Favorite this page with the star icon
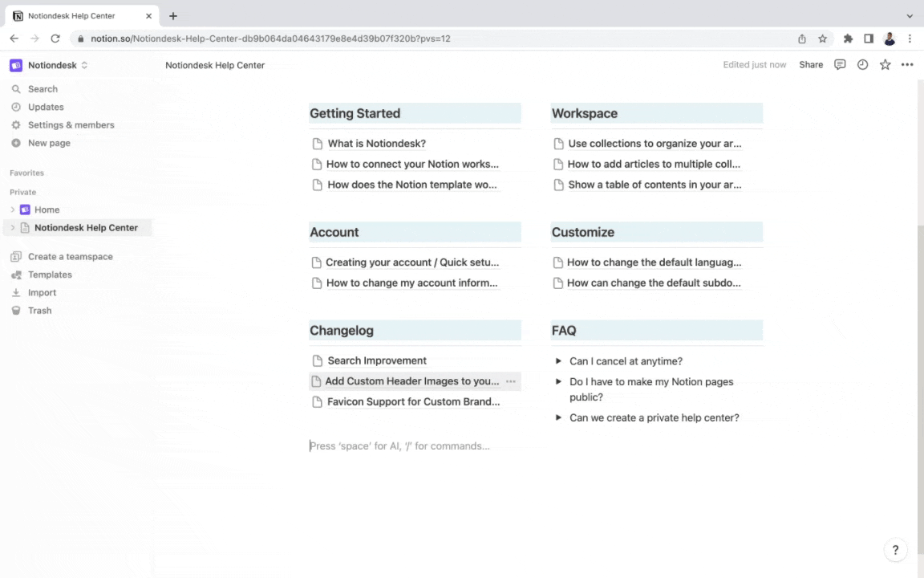Image resolution: width=924 pixels, height=578 pixels. (x=885, y=65)
